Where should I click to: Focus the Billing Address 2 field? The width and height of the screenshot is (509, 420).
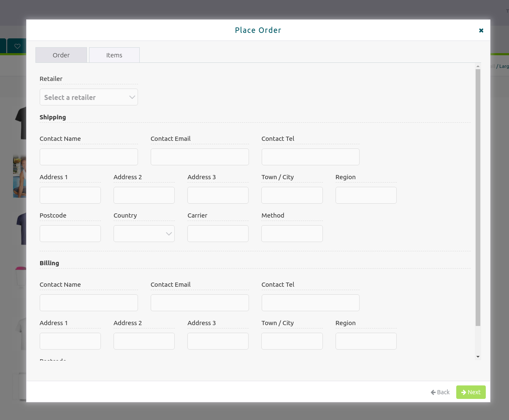tap(144, 341)
